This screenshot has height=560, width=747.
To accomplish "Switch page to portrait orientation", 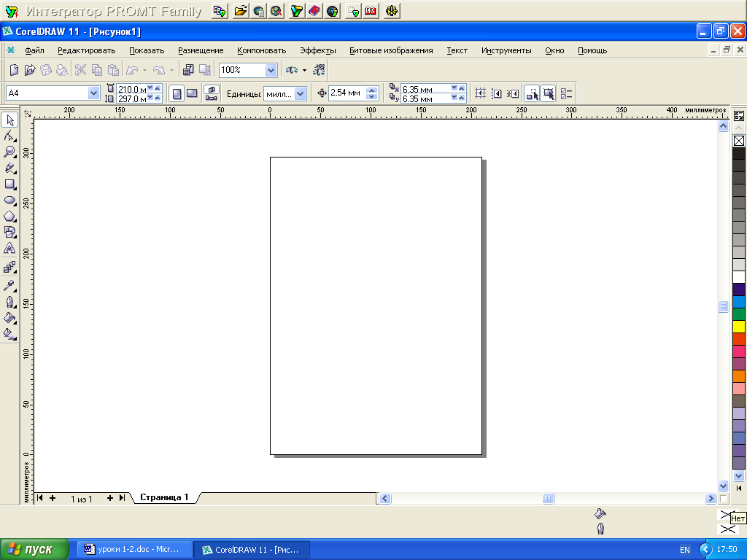I will [x=177, y=93].
